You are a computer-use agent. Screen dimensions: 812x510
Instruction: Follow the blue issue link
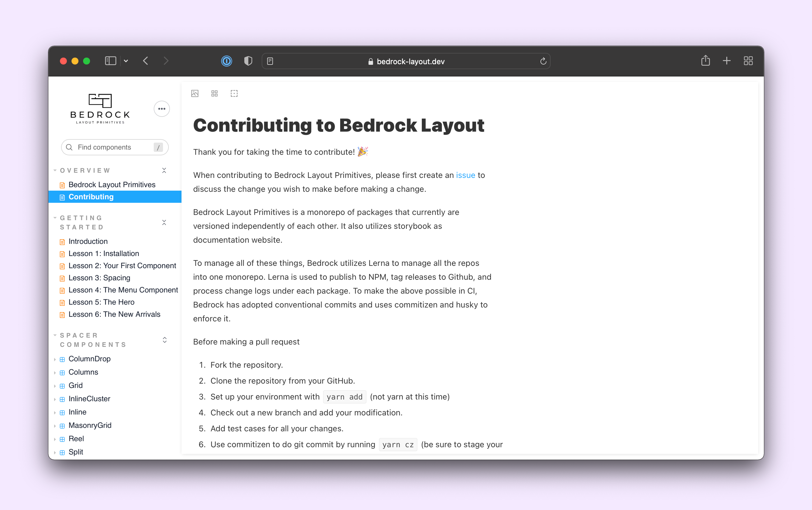(465, 175)
